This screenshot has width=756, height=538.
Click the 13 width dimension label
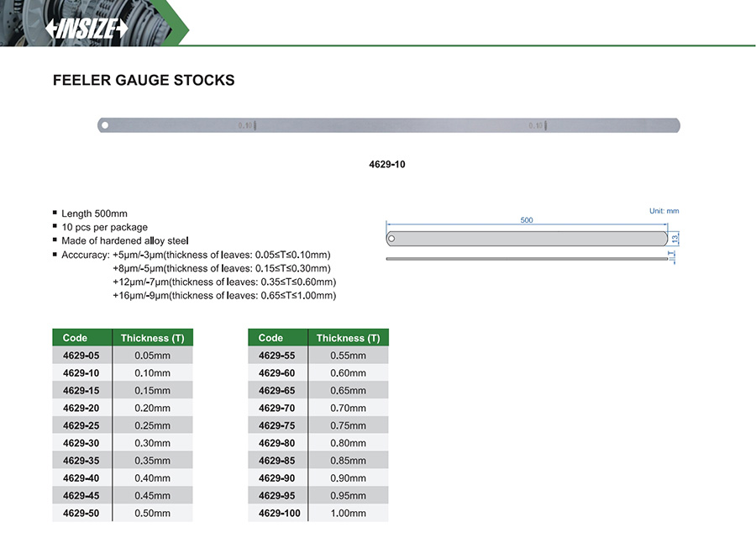(x=675, y=239)
